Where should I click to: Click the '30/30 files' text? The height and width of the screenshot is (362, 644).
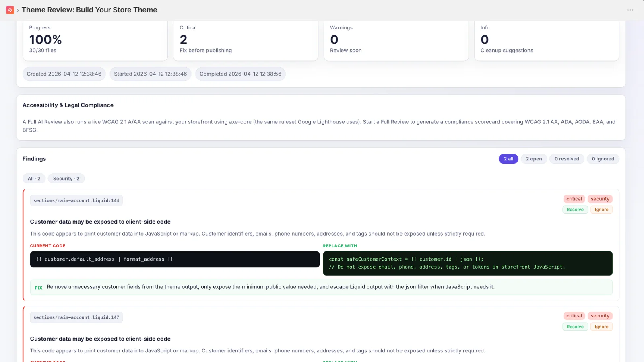point(43,51)
